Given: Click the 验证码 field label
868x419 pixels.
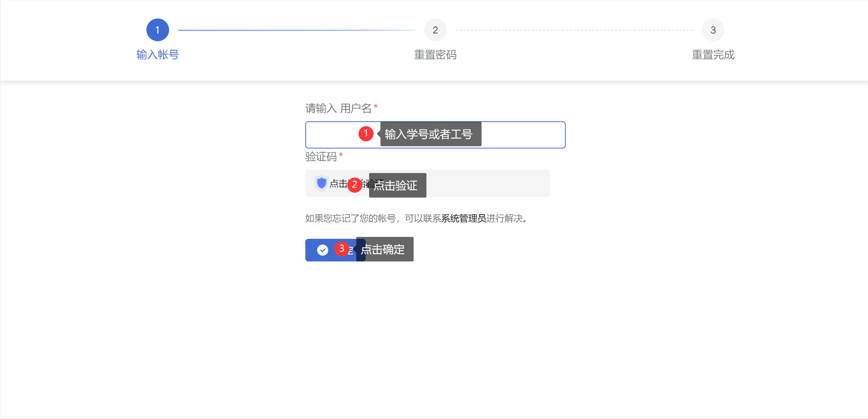Looking at the screenshot, I should tap(321, 156).
